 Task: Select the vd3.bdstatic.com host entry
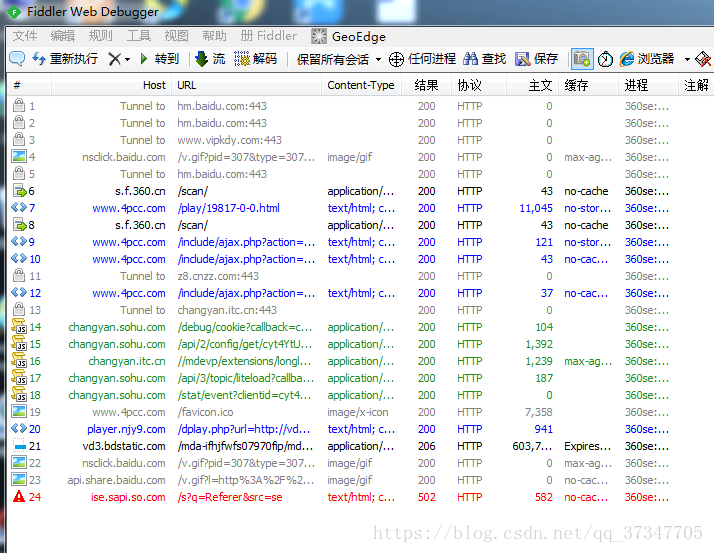click(x=124, y=446)
